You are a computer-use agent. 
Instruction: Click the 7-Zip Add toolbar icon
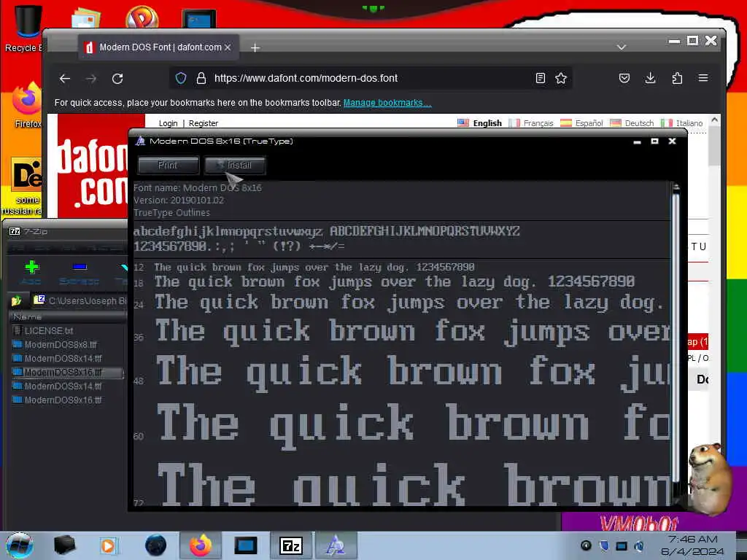tap(31, 273)
